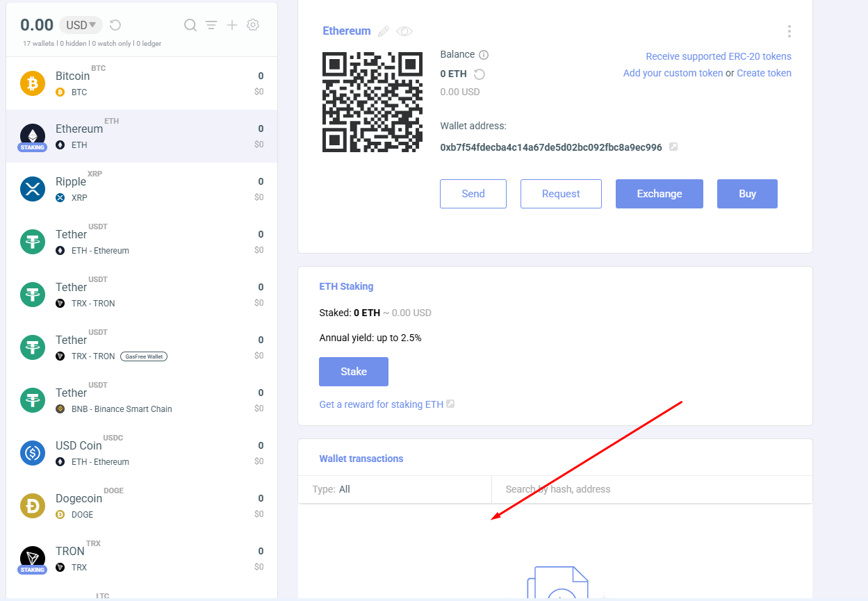Open the USD currency dropdown

tap(81, 25)
